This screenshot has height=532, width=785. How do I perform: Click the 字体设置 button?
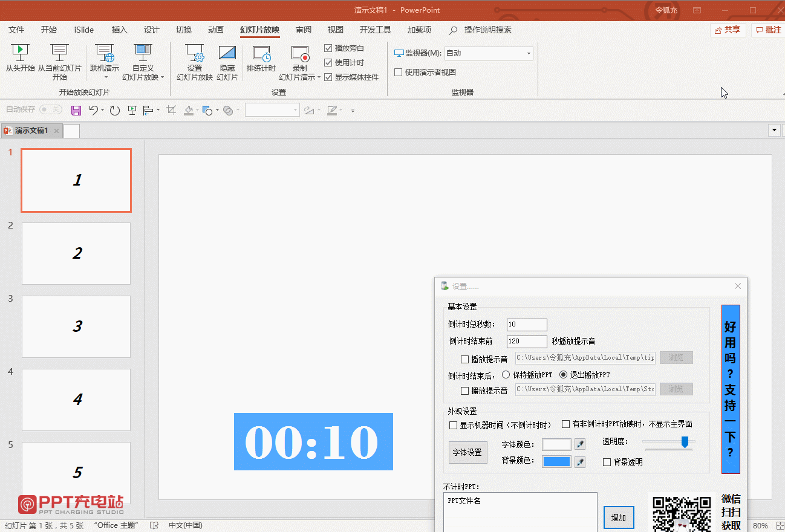[x=467, y=452]
